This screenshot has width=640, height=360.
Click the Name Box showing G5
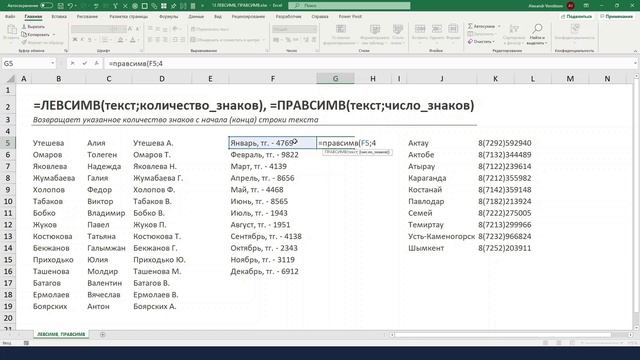(x=26, y=64)
